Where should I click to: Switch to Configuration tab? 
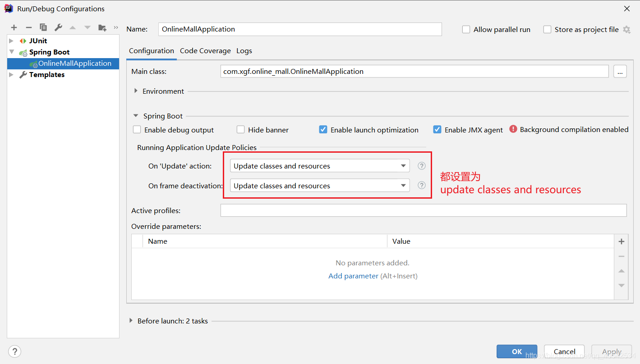(152, 51)
